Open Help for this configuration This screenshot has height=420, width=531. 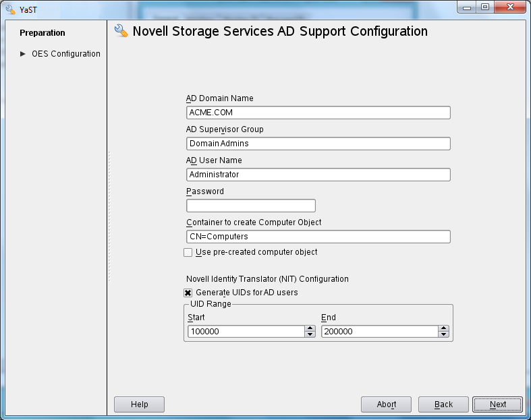click(139, 404)
